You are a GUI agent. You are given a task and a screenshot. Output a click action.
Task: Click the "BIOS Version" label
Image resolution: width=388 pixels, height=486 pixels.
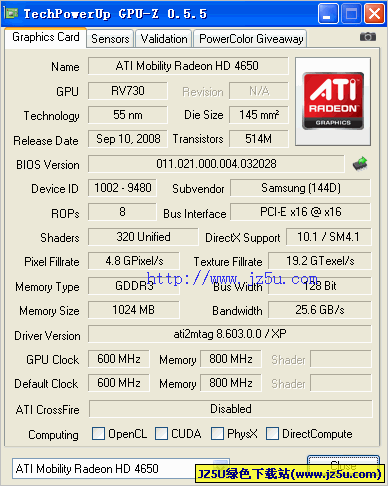click(48, 165)
